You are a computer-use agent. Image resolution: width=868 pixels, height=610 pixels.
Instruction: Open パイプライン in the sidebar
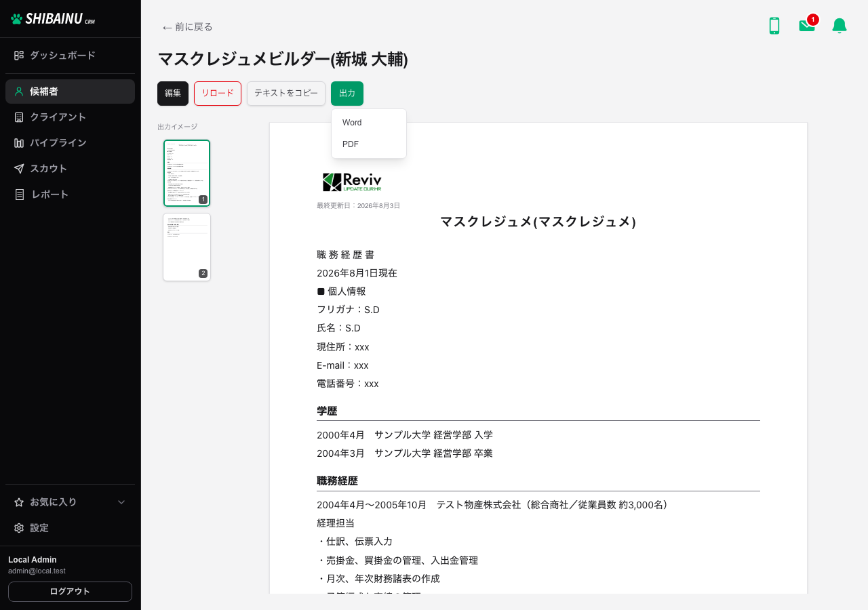click(x=70, y=143)
